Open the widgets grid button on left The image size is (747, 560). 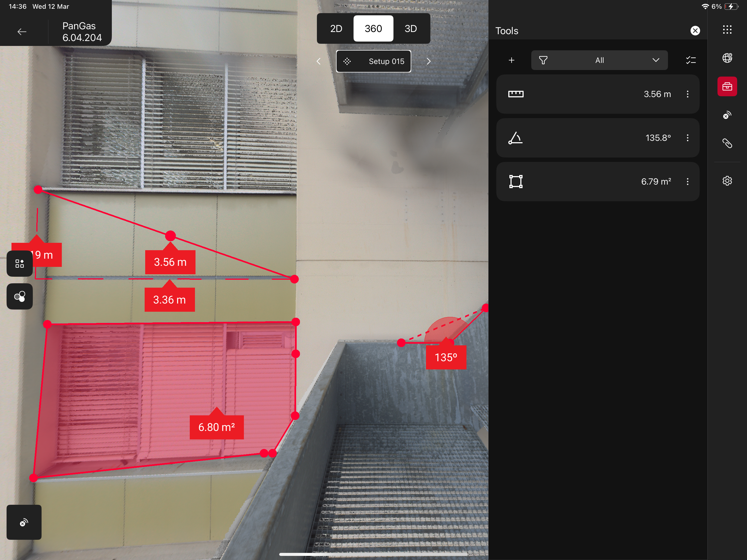(20, 263)
